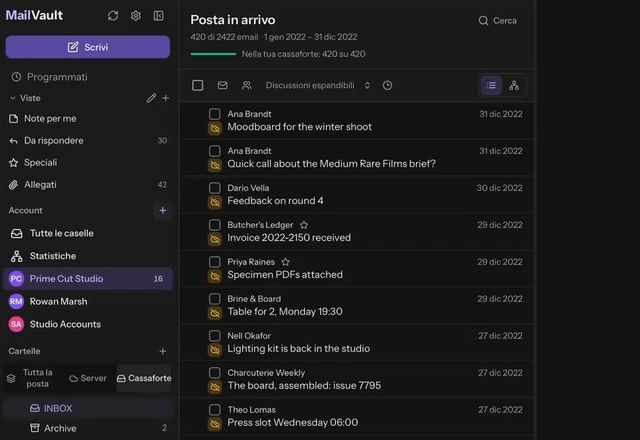Check Invoice 2022-2150 received checkbox
The image size is (640, 440).
(x=214, y=225)
